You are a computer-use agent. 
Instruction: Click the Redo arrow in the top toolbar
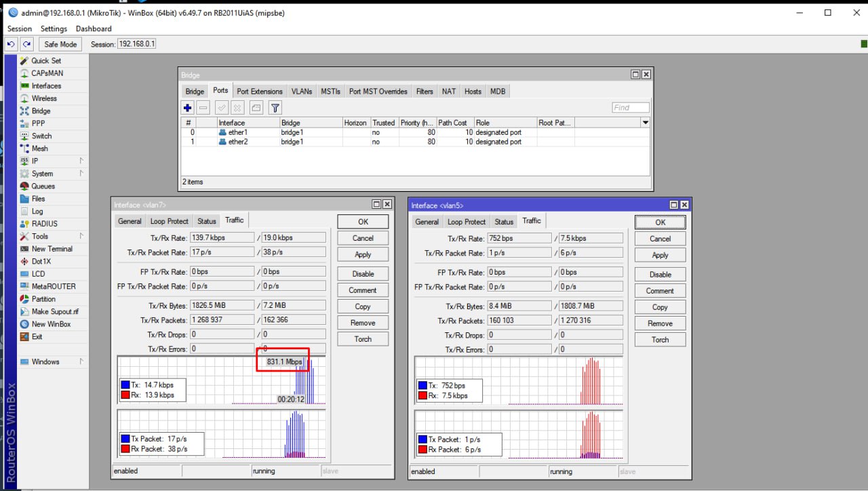(26, 44)
